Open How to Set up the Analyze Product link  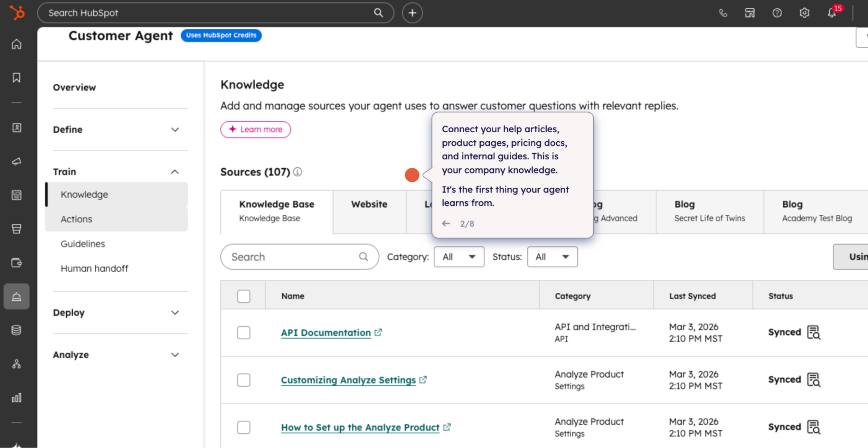360,427
